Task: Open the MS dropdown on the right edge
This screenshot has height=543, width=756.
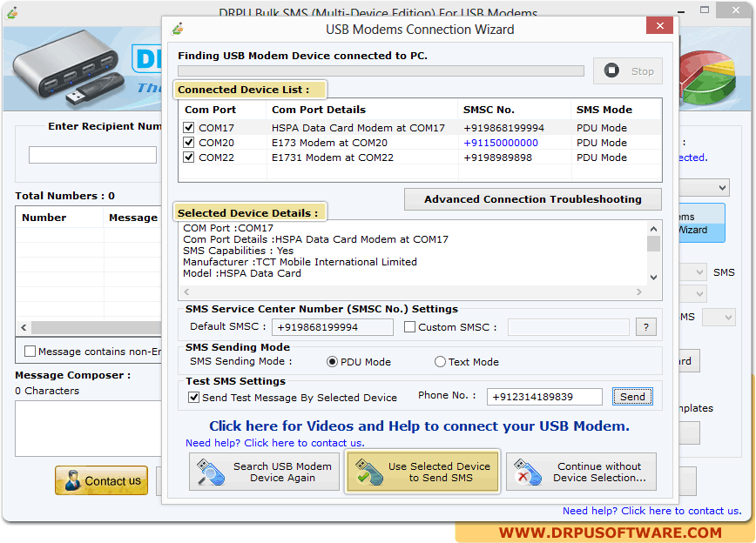Action: coord(719,317)
